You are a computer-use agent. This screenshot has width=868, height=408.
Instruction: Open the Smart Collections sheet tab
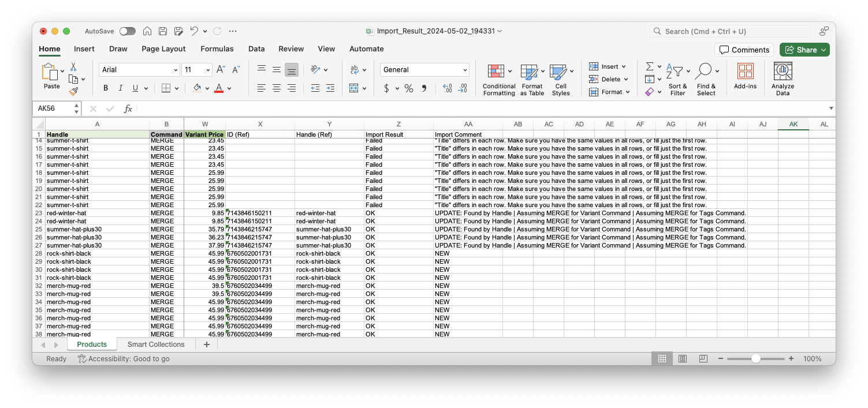point(156,345)
